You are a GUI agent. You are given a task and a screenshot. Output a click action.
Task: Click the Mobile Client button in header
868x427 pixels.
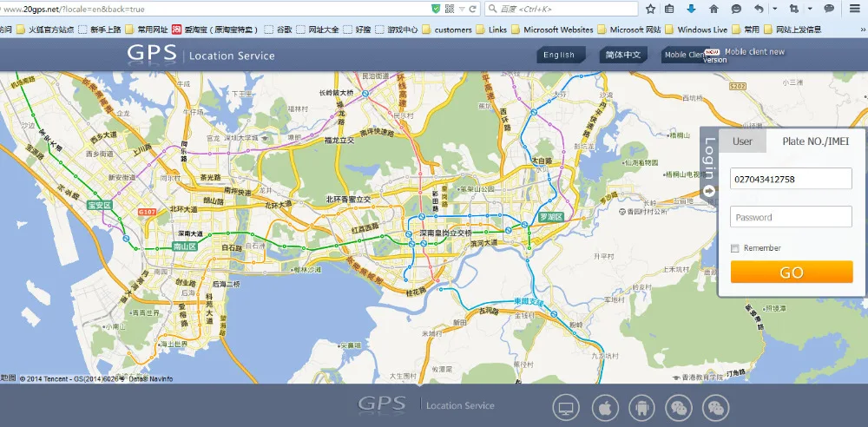684,55
